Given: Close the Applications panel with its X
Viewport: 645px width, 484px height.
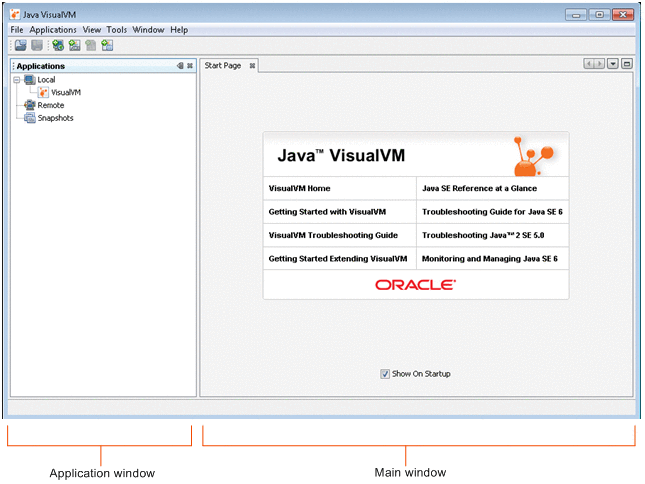Looking at the screenshot, I should tap(190, 66).
